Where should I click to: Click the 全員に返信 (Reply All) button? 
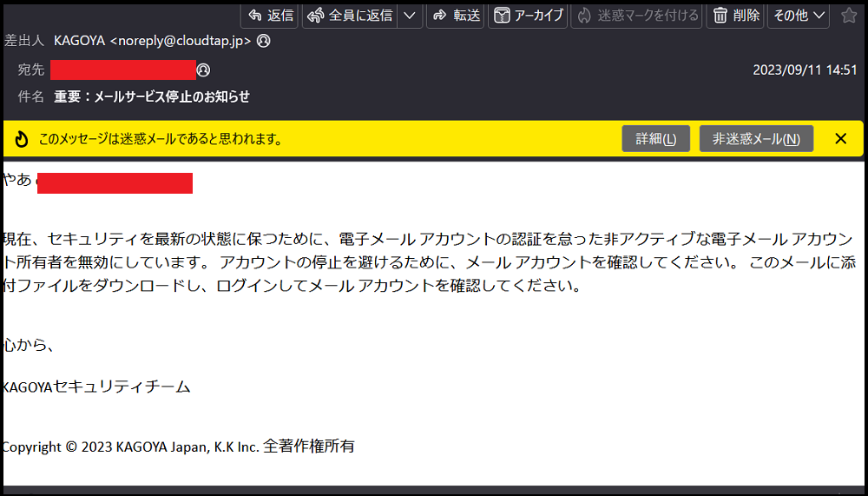coord(350,15)
